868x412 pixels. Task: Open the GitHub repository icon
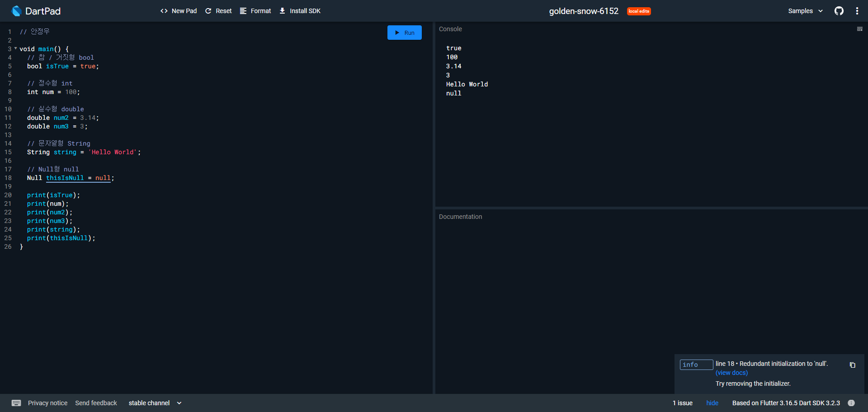click(839, 11)
